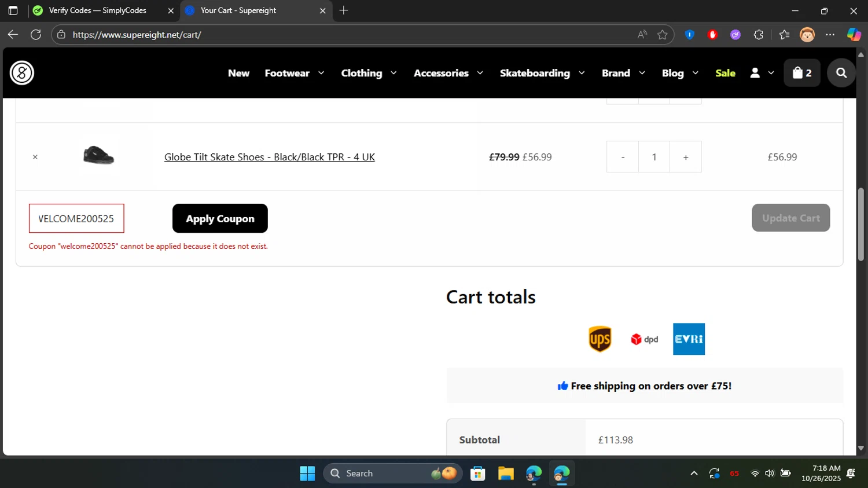This screenshot has width=868, height=488.
Task: Open Globe Tilt Skate Shoes product link
Action: tap(270, 157)
